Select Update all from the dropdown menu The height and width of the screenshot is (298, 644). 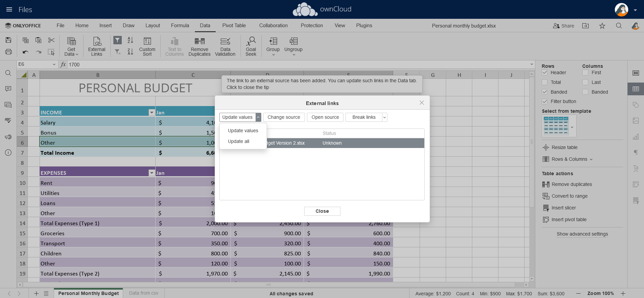[x=238, y=141]
